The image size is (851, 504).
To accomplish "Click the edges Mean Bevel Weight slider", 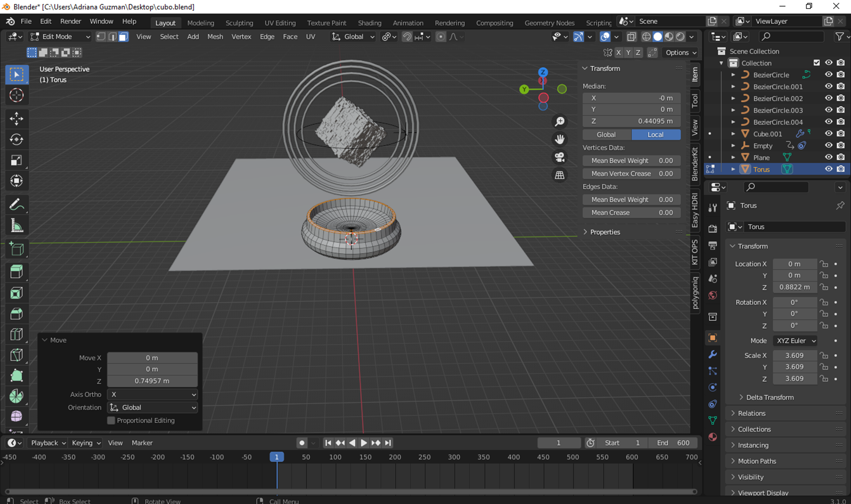I will pos(632,200).
